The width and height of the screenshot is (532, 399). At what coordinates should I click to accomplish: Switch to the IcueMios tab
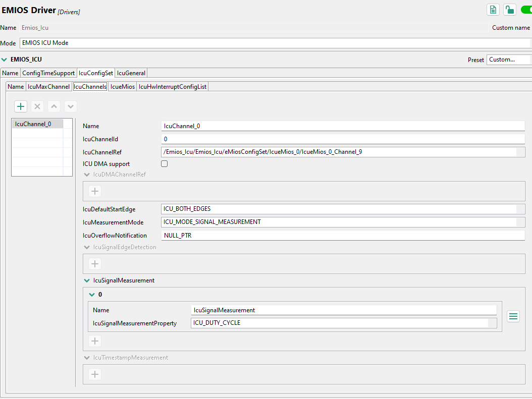coord(122,86)
